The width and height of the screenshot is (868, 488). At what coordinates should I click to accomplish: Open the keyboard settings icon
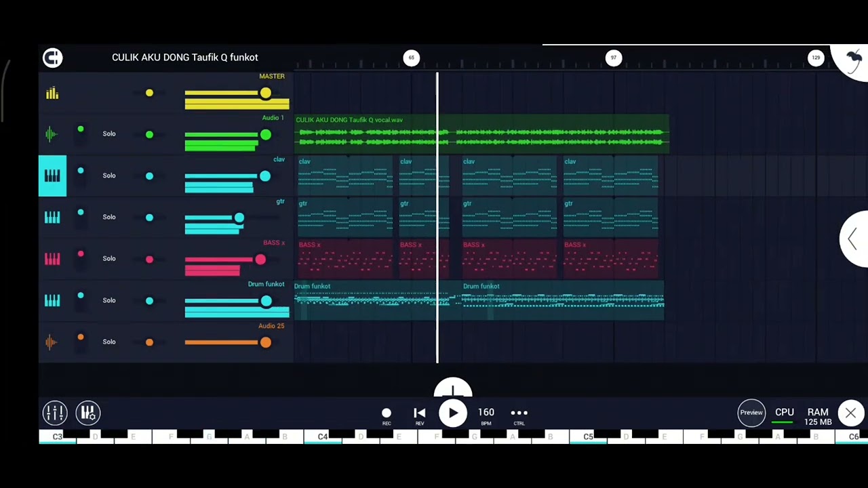coord(88,412)
